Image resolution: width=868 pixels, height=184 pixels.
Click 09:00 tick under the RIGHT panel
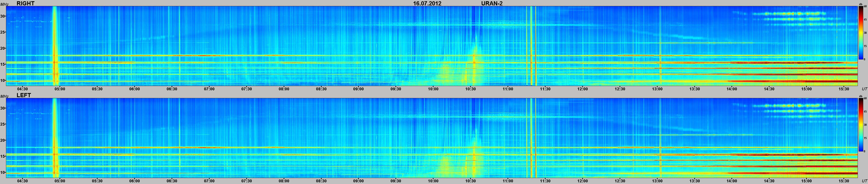point(359,89)
